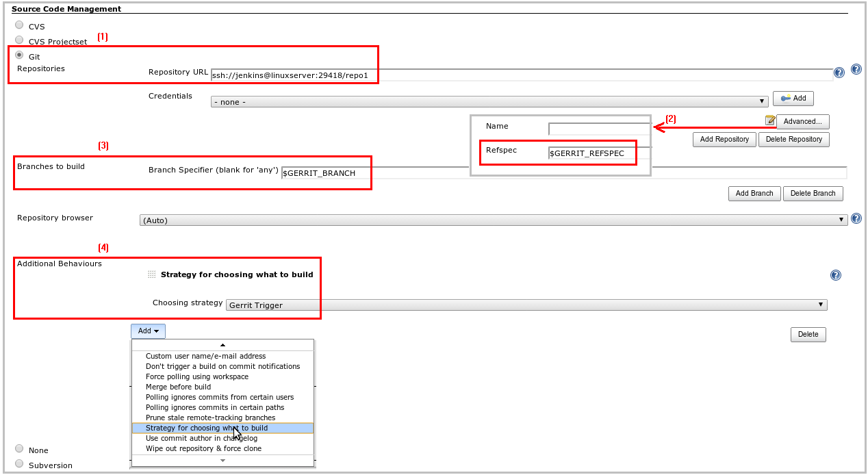Screen dimensions: 868x475
Task: Click the Source Code Management heading
Action: tap(66, 9)
